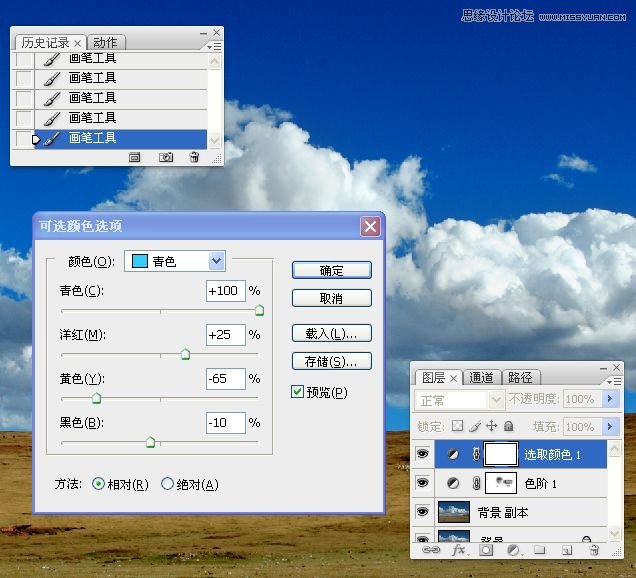Lock all padlock icon in Layers panel
The image size is (636, 578).
click(x=509, y=426)
